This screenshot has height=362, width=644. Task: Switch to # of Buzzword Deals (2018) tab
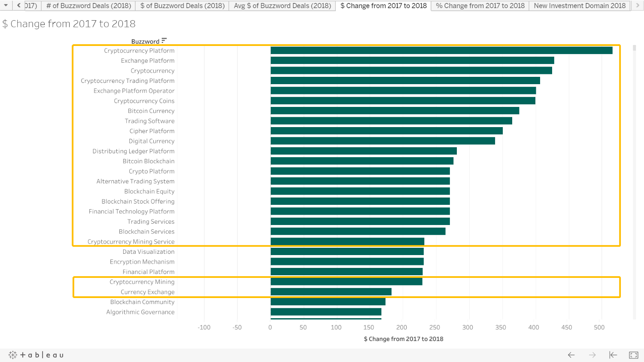88,6
